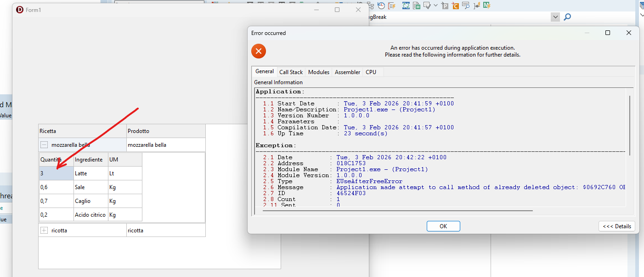
Task: Switch to the Assembler tab
Action: (x=347, y=72)
